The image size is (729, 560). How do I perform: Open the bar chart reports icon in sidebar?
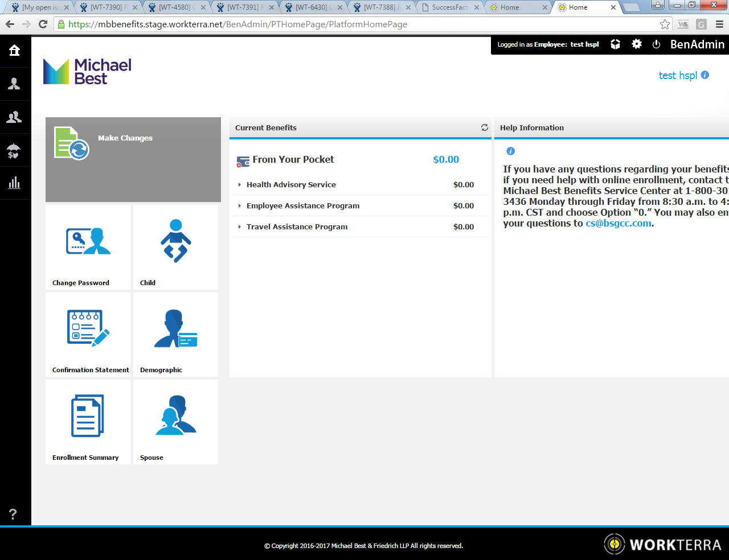click(x=14, y=183)
